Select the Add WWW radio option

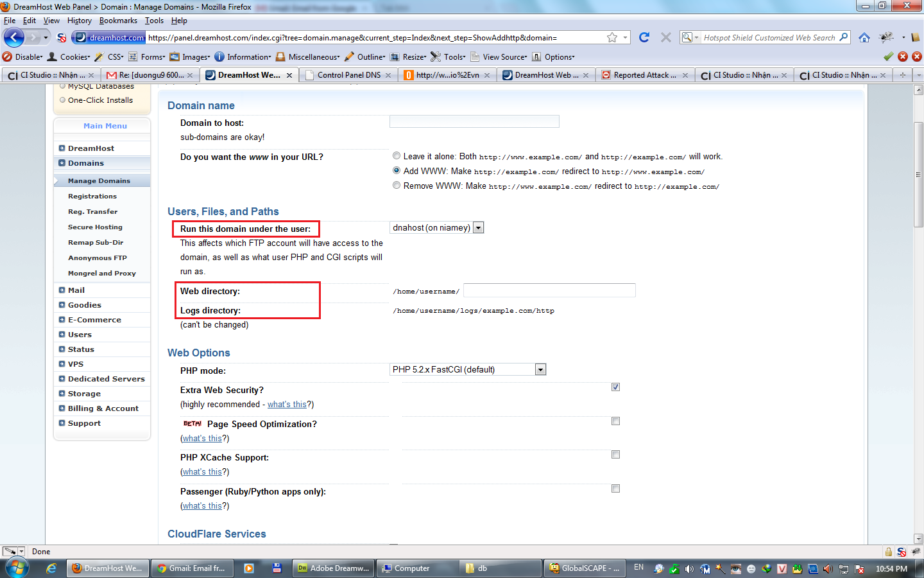click(x=397, y=171)
